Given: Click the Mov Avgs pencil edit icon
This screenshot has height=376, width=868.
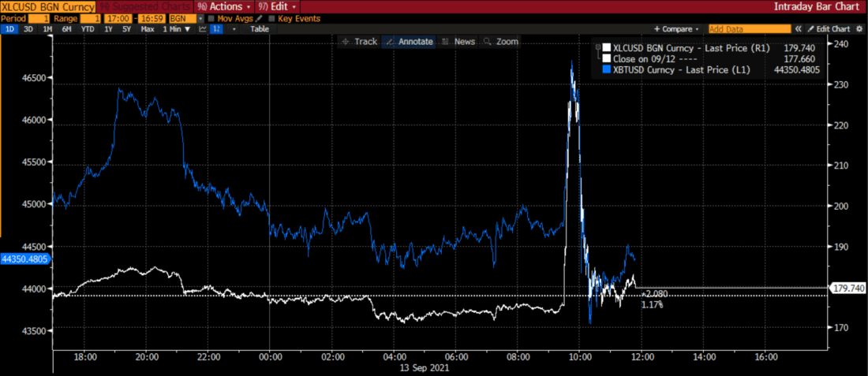Looking at the screenshot, I should pyautogui.click(x=259, y=19).
